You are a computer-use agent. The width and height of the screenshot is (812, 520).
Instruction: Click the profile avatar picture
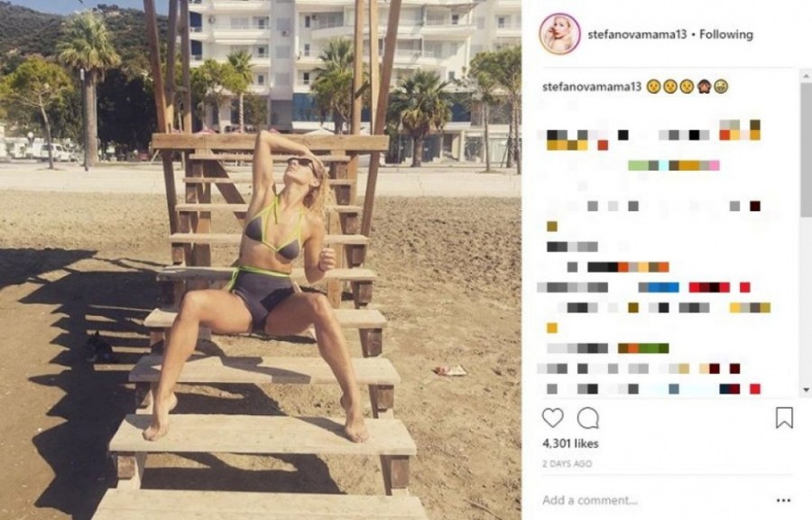point(559,34)
